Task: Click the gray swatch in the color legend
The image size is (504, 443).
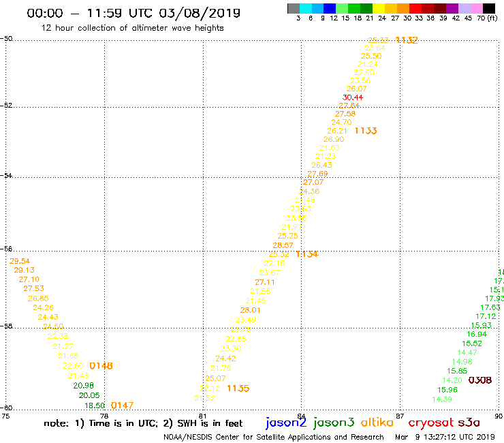Action: tap(294, 8)
